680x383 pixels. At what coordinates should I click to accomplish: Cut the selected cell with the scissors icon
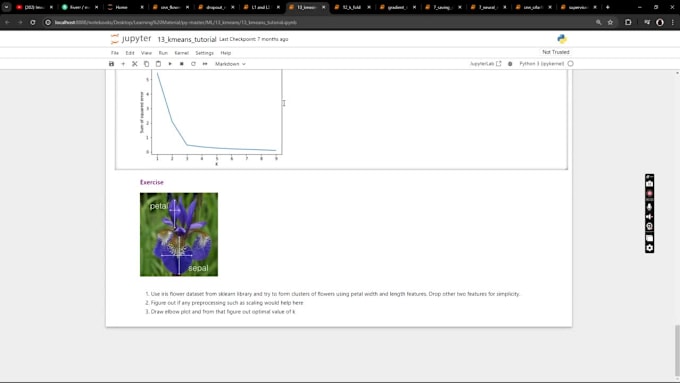[135, 64]
